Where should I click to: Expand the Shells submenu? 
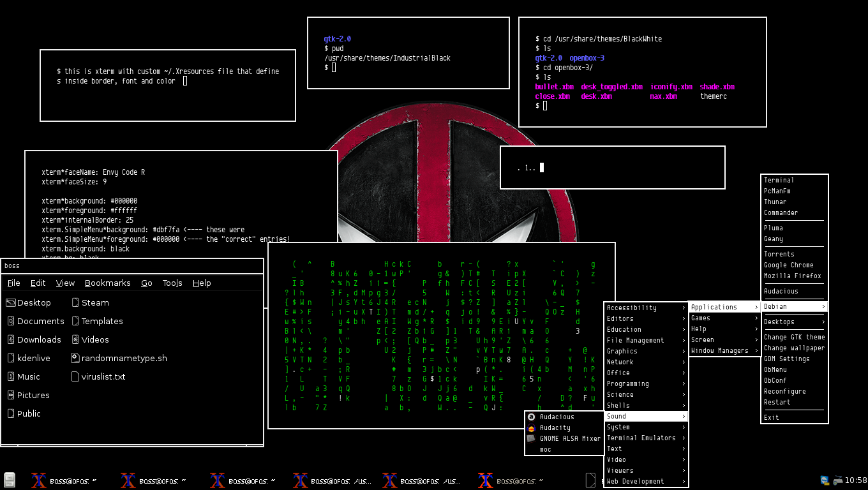(646, 405)
